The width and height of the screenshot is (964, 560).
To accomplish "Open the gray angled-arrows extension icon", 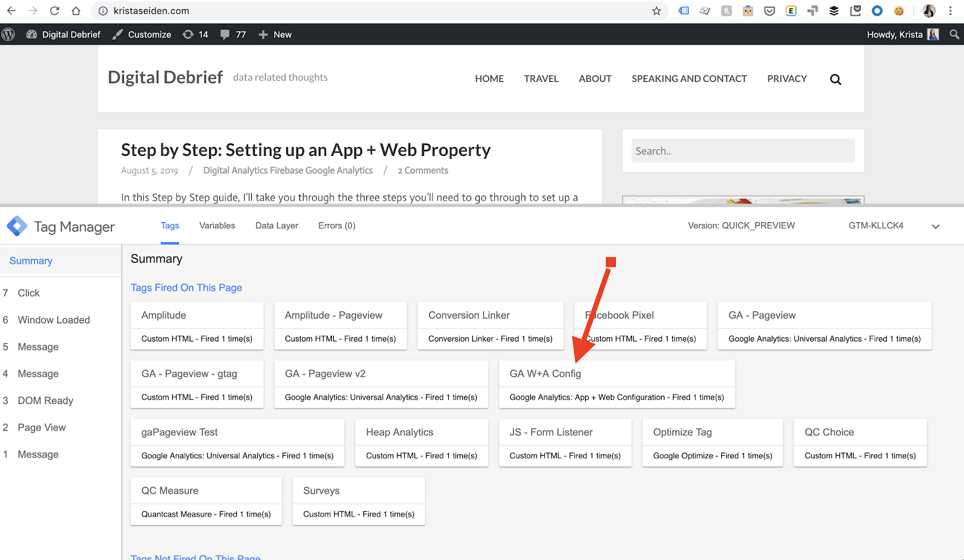I will click(x=813, y=11).
